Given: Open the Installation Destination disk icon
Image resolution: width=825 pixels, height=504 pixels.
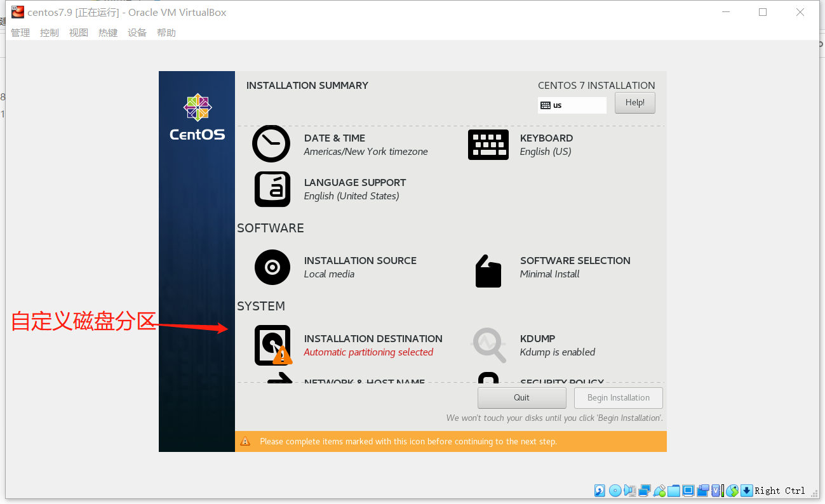Looking at the screenshot, I should tap(273, 345).
